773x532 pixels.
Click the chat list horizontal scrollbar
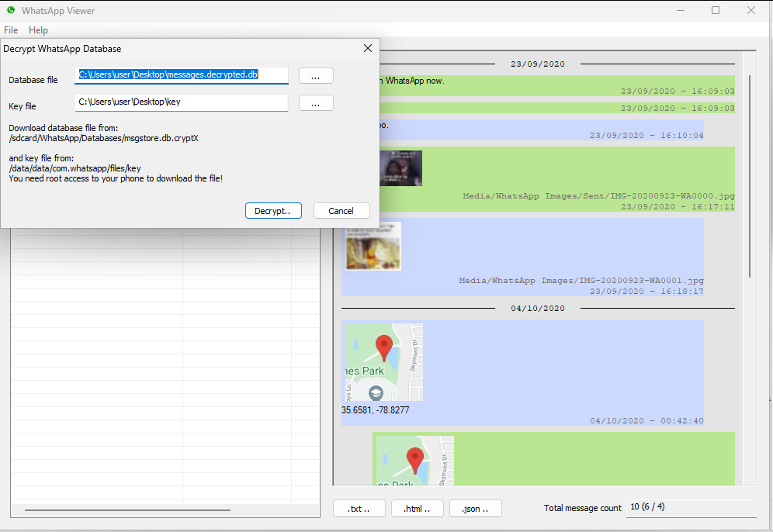pyautogui.click(x=128, y=510)
